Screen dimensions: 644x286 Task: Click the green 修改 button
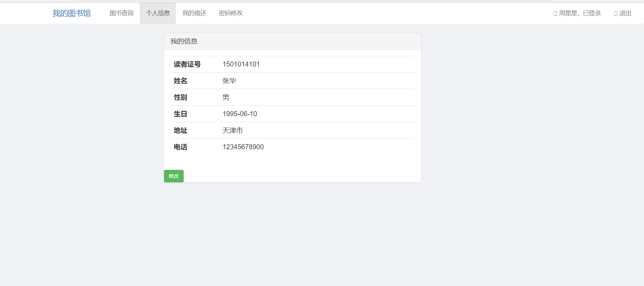pos(174,176)
